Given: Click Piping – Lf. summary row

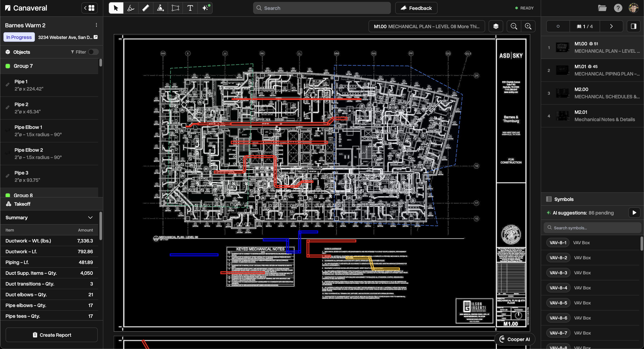Looking at the screenshot, I should tap(50, 263).
